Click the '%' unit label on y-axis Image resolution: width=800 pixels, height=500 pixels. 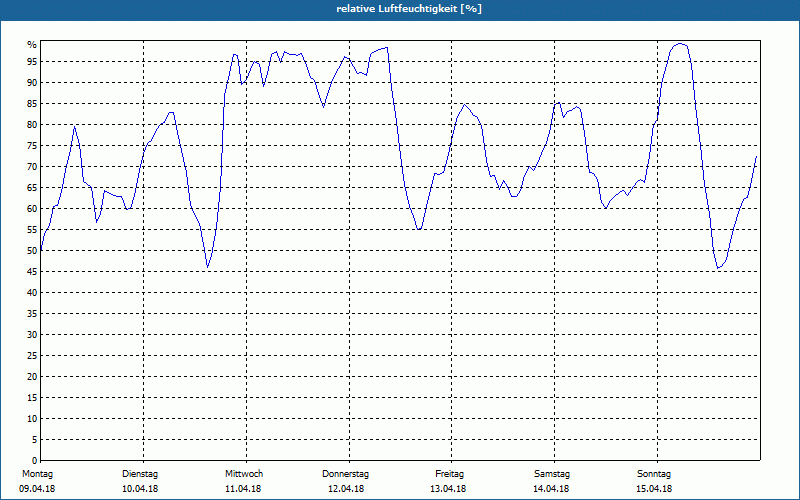32,45
